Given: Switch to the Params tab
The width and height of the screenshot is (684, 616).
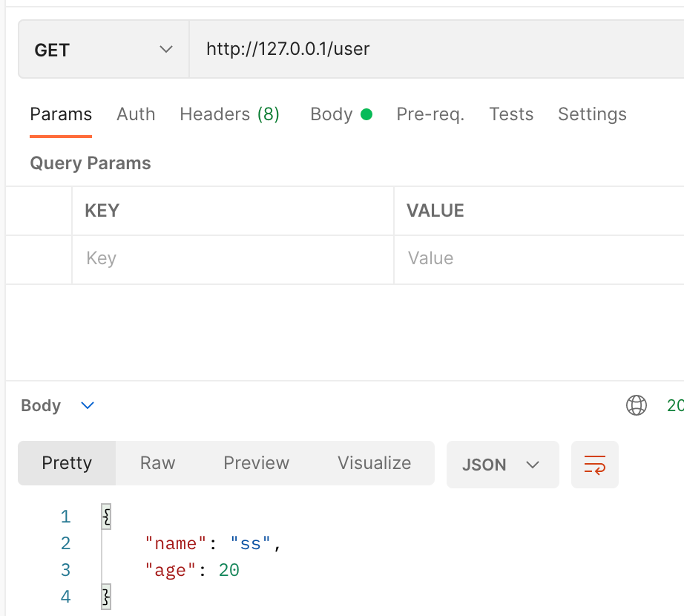Looking at the screenshot, I should pyautogui.click(x=61, y=114).
